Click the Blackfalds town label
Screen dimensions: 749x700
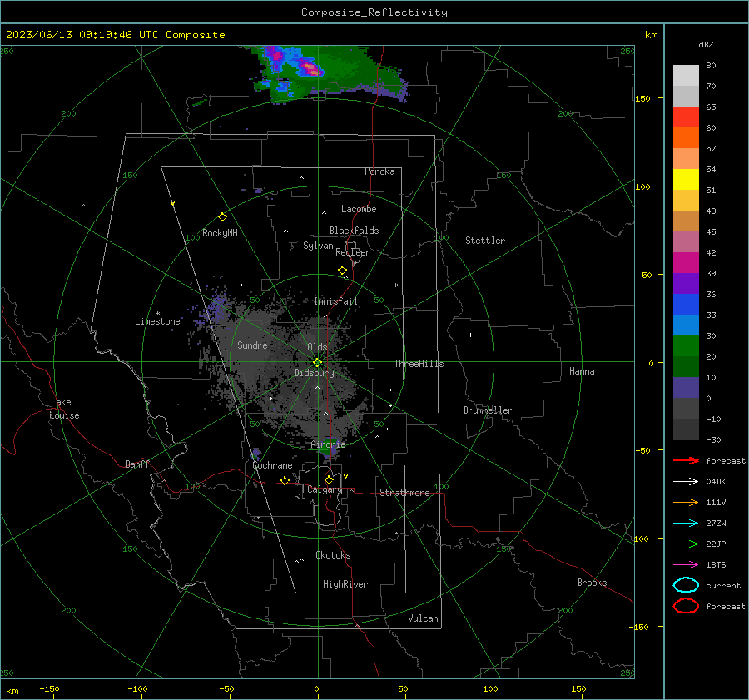click(x=354, y=231)
